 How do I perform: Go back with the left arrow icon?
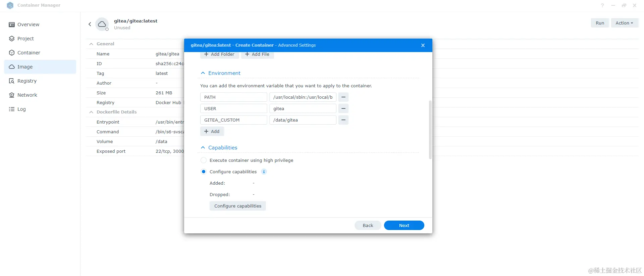(x=90, y=24)
